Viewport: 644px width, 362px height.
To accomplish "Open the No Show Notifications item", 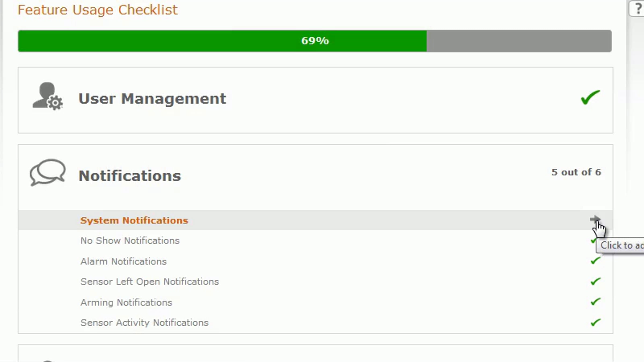I will pos(316,241).
